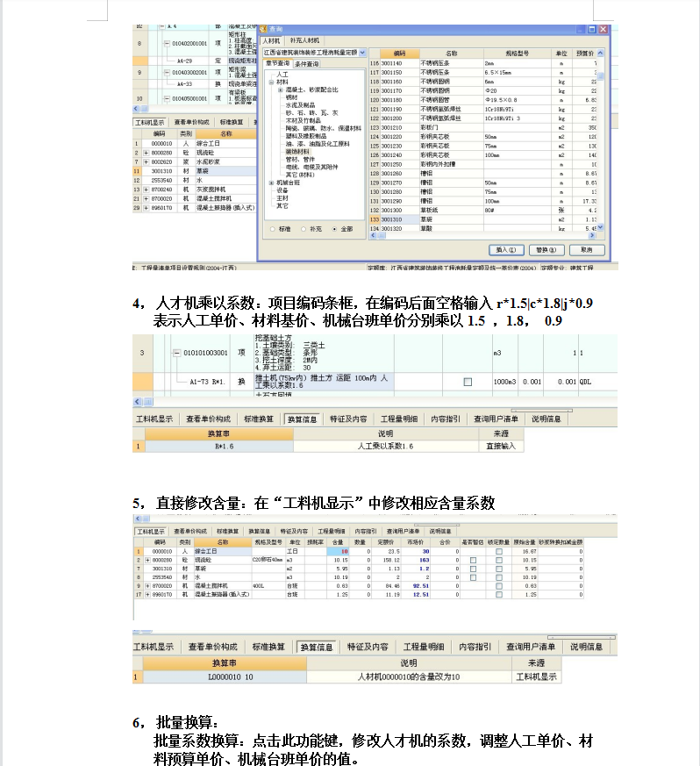Click the 插入(I) button

point(506,250)
